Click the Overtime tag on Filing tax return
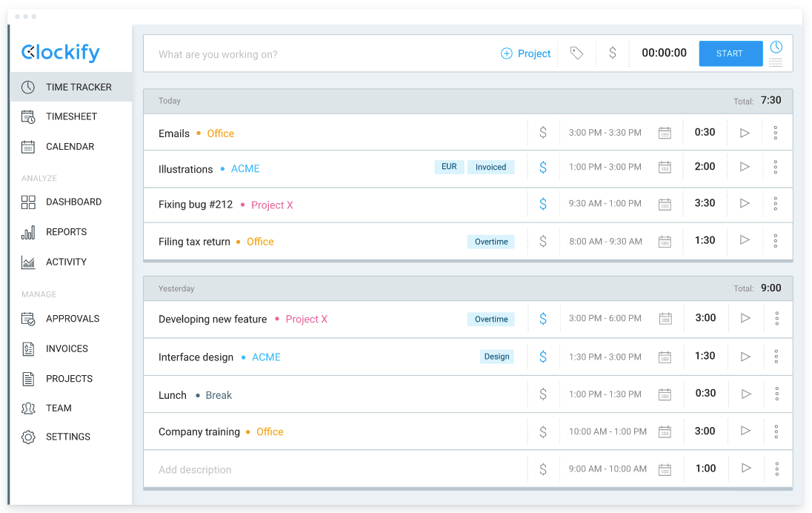The image size is (812, 513). [491, 242]
